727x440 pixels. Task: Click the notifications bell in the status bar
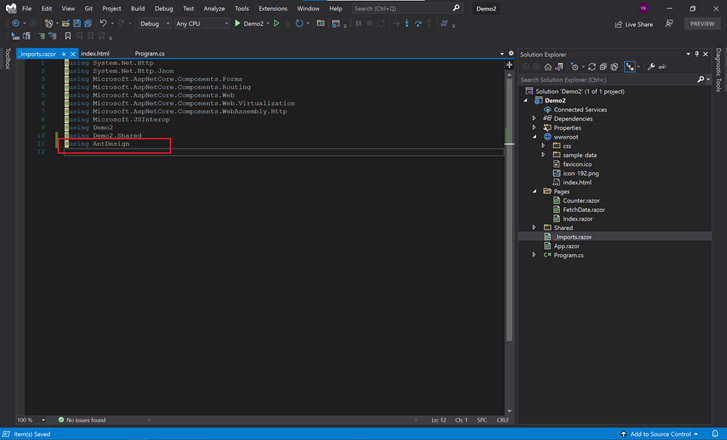(716, 434)
